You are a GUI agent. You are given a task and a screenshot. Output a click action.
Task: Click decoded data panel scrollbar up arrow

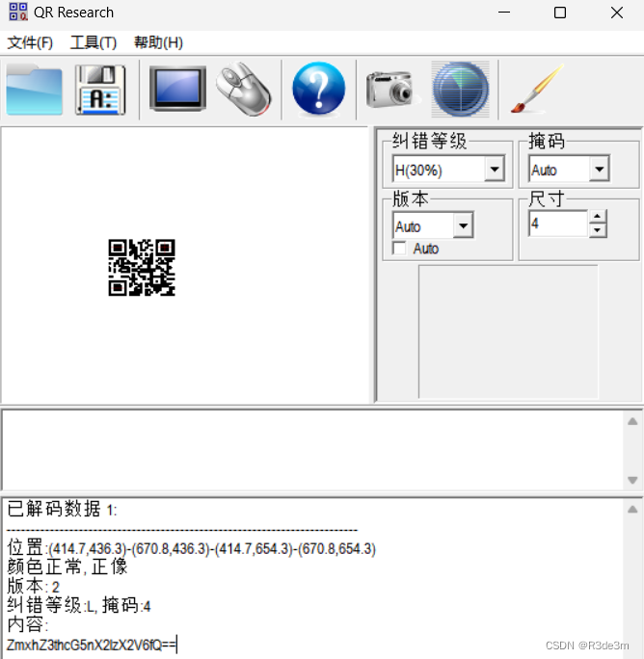click(x=632, y=510)
